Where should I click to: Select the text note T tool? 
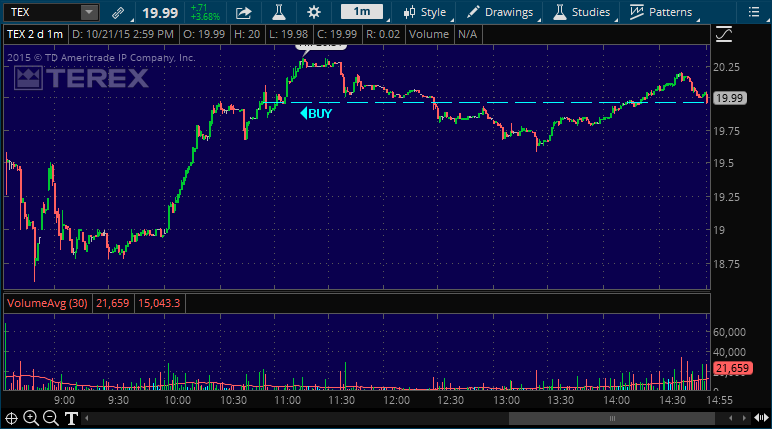(71, 418)
